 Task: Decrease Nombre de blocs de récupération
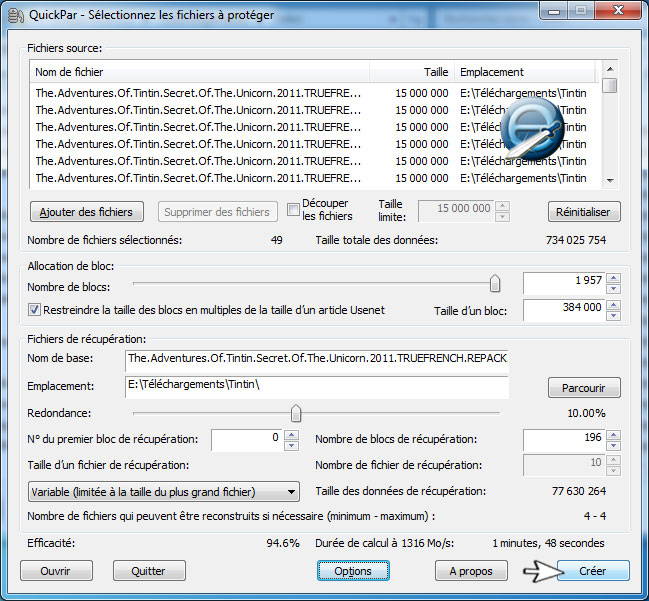[613, 445]
